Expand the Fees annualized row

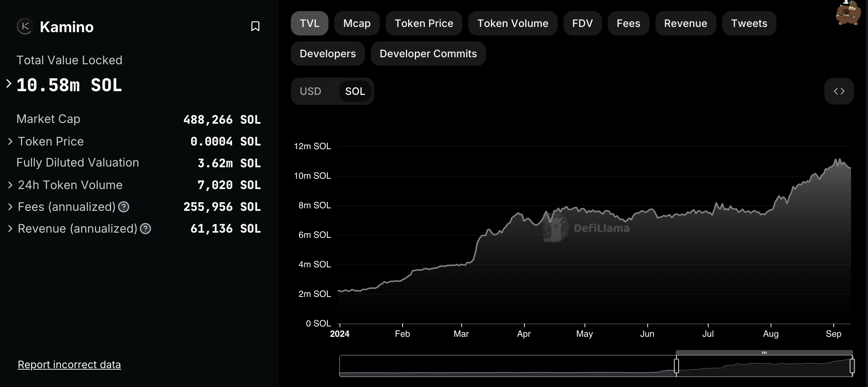(10, 207)
